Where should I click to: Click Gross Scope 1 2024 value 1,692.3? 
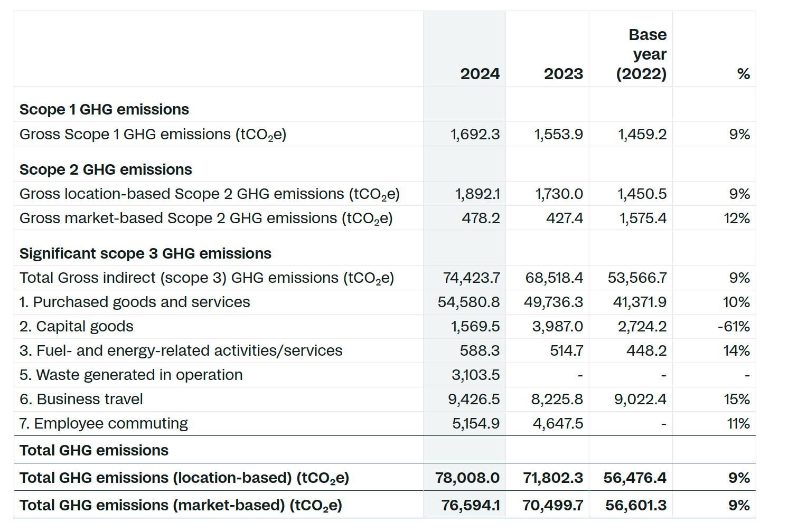[475, 134]
